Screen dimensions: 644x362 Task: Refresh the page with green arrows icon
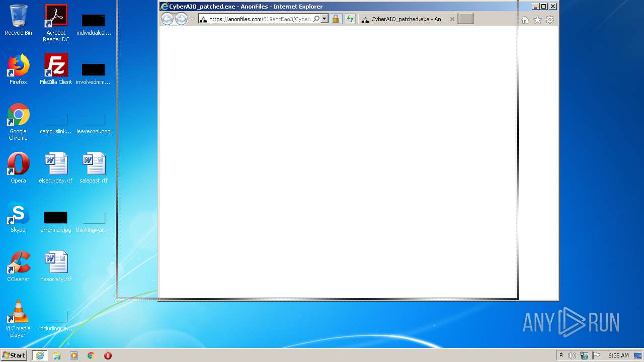pos(350,19)
